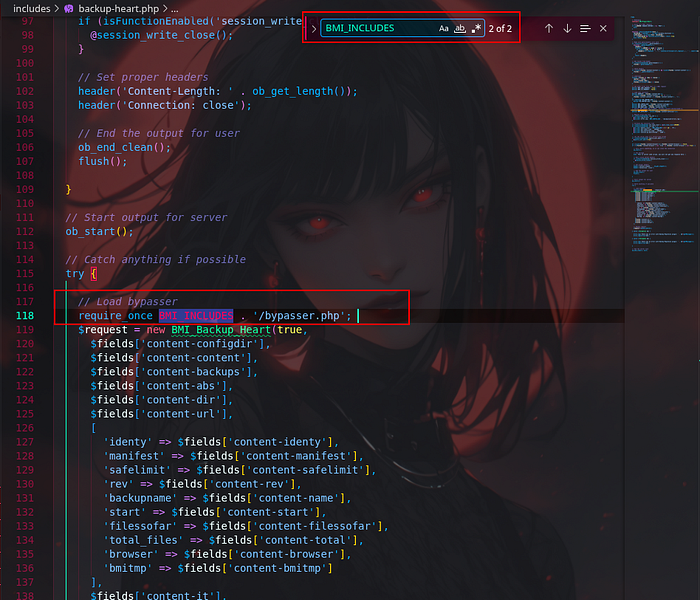Click 'content-configdir' field key
Image resolution: width=700 pixels, height=600 pixels.
pyautogui.click(x=202, y=344)
